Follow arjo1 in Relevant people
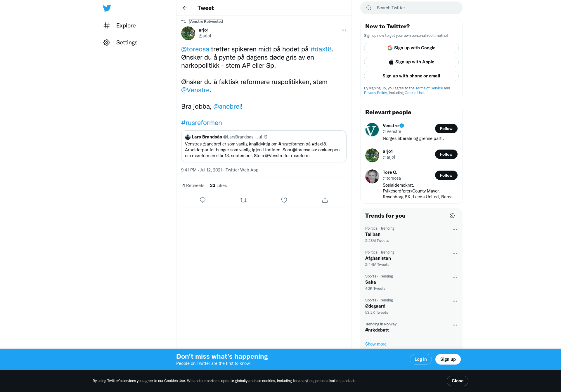The height and width of the screenshot is (392, 561). pos(446,154)
